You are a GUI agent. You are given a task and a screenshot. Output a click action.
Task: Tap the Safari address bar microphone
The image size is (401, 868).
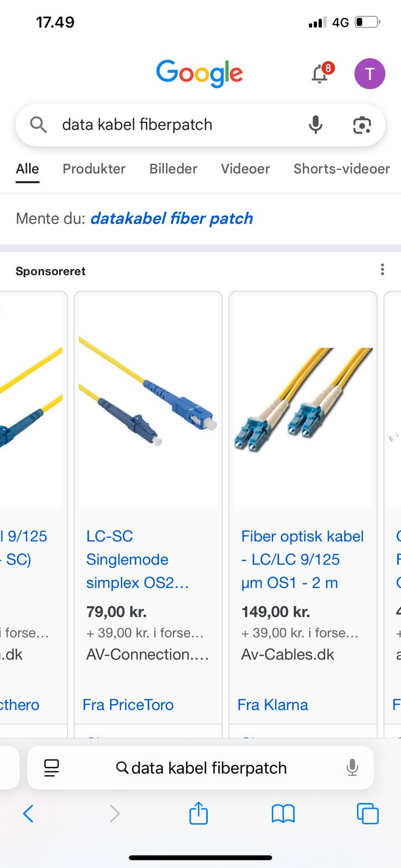click(x=352, y=768)
